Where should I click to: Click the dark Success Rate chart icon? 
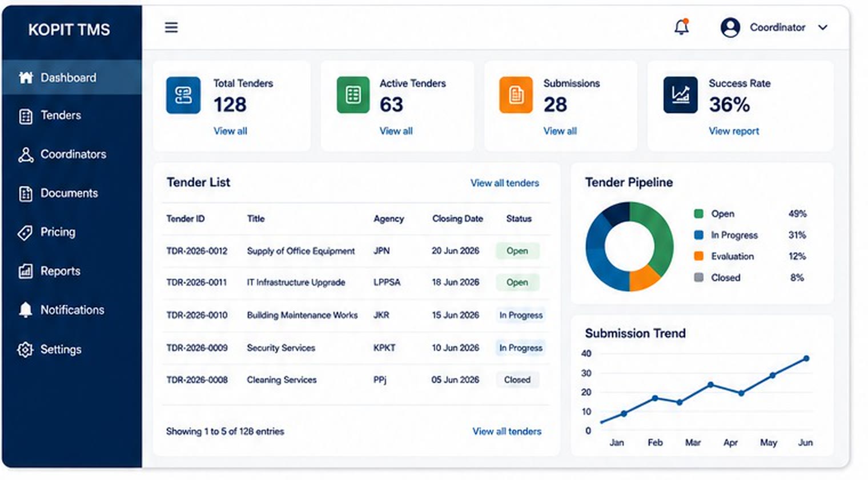coord(681,95)
